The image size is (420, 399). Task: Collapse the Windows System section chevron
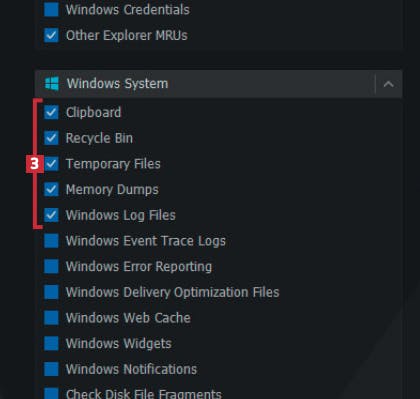[x=388, y=84]
